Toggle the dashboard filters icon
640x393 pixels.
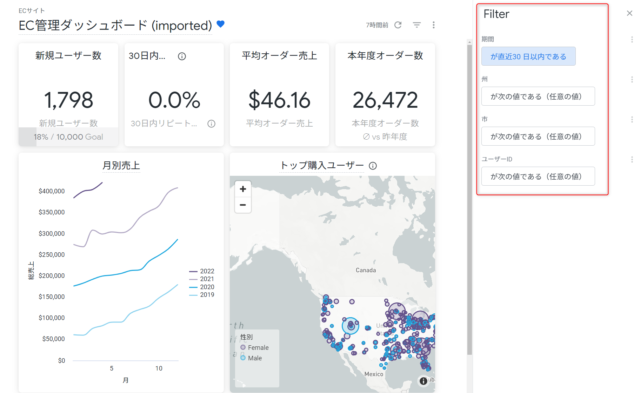(x=416, y=25)
